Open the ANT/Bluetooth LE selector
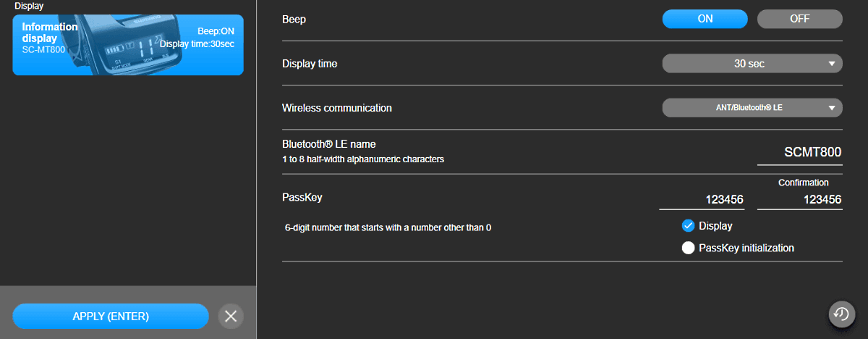This screenshot has width=868, height=339. pyautogui.click(x=749, y=109)
